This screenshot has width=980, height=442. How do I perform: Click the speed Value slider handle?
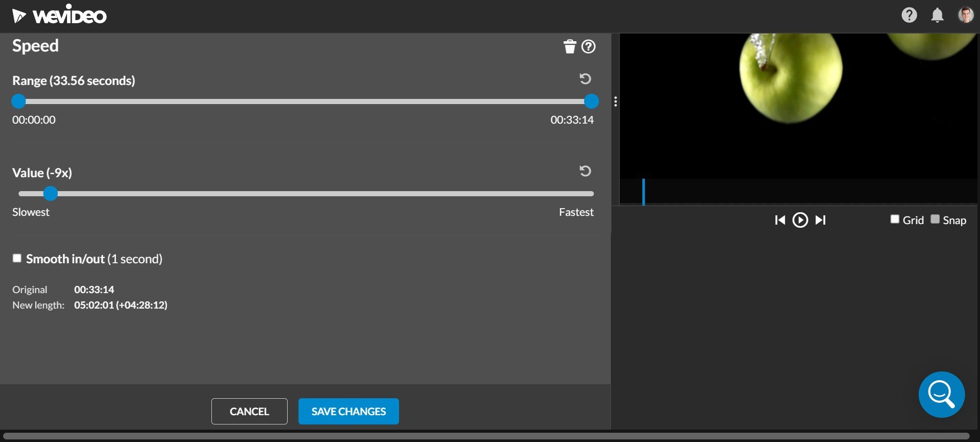[51, 194]
